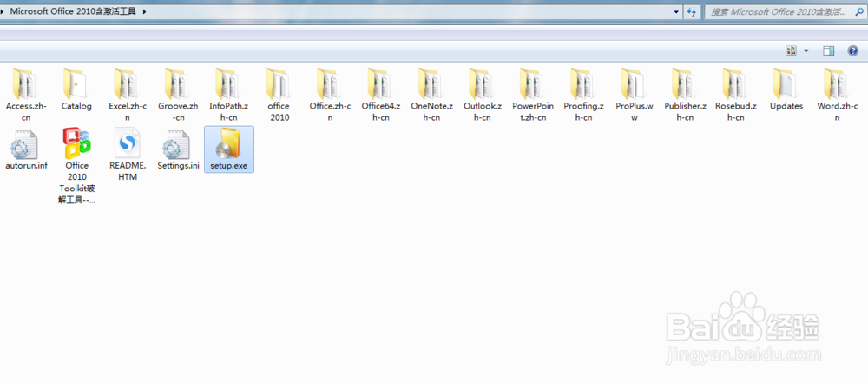Open the Word.zh-cn folder icon

pyautogui.click(x=837, y=83)
